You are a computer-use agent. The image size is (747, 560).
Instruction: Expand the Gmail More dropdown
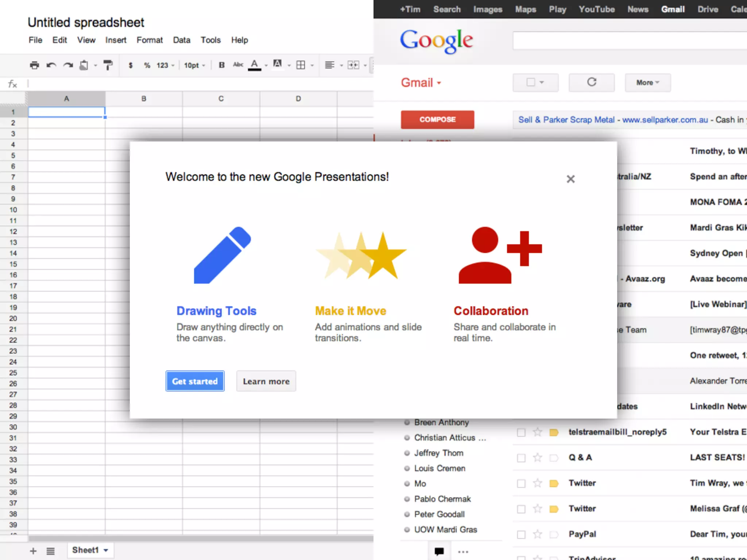(647, 83)
